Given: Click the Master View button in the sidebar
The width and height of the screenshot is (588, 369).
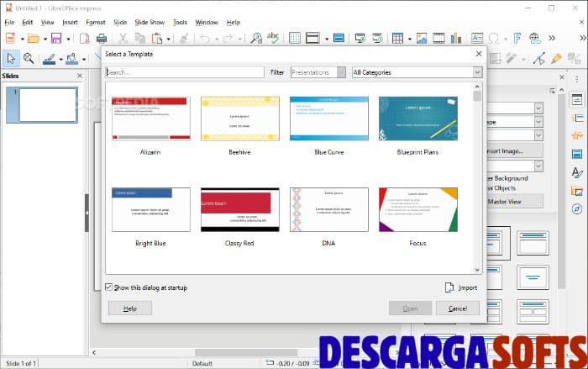Looking at the screenshot, I should click(514, 202).
